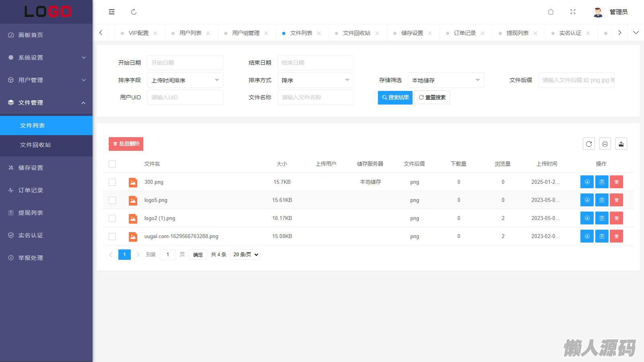Go to home via house icon

(x=551, y=12)
